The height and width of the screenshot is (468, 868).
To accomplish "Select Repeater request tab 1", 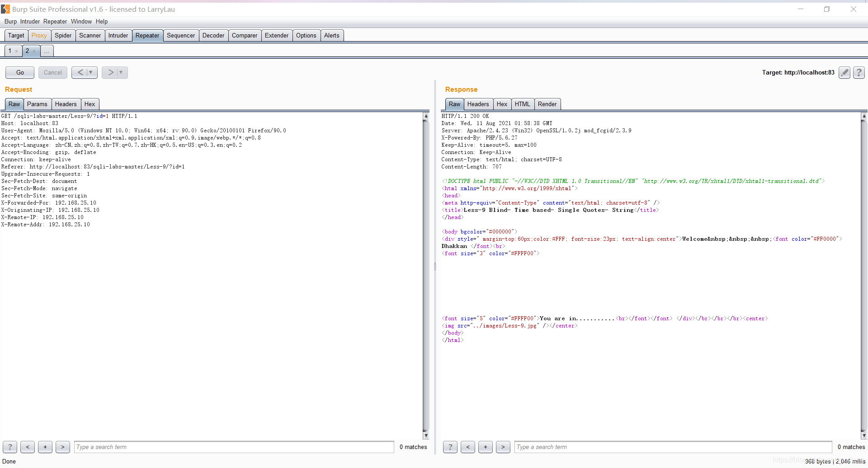I will tap(10, 51).
